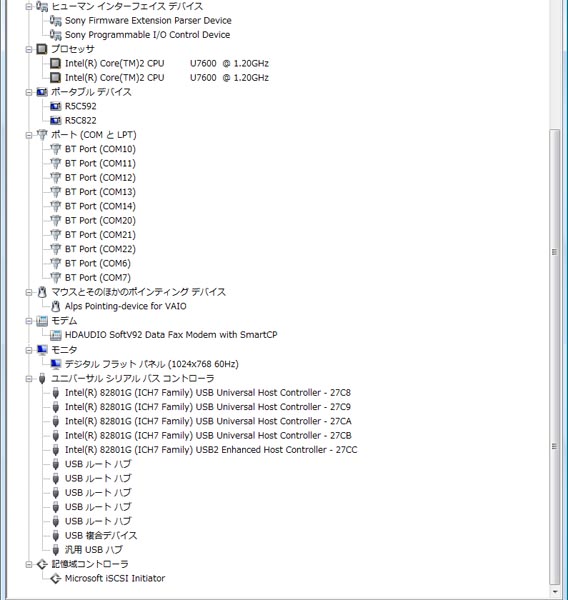
Task: Select the USB2 Enhanced Host Controller 27CC
Action: click(211, 450)
